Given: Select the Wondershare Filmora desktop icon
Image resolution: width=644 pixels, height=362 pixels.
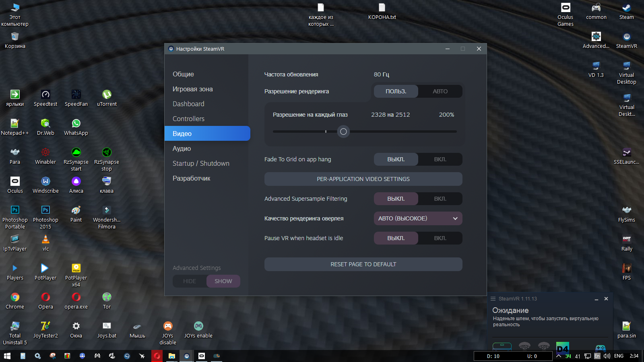Looking at the screenshot, I should [107, 217].
